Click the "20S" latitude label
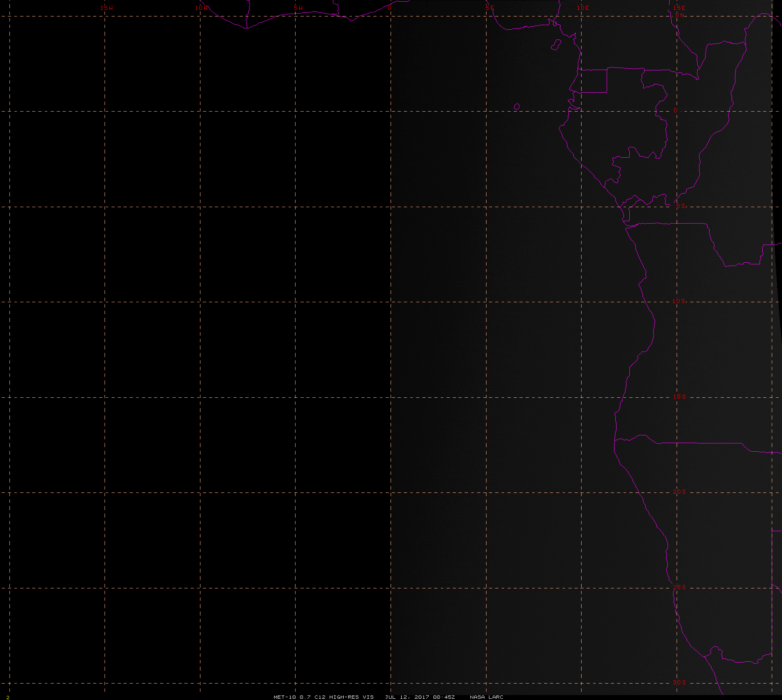This screenshot has width=782, height=700. click(x=679, y=492)
